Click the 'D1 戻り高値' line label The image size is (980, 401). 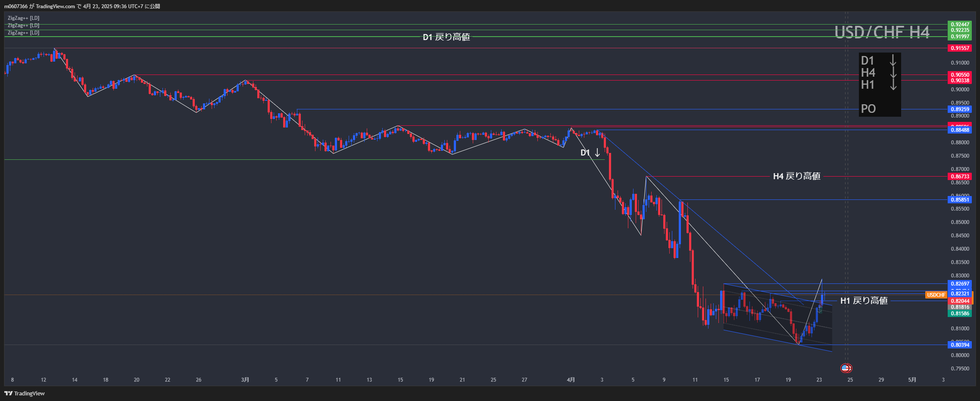[x=446, y=37]
